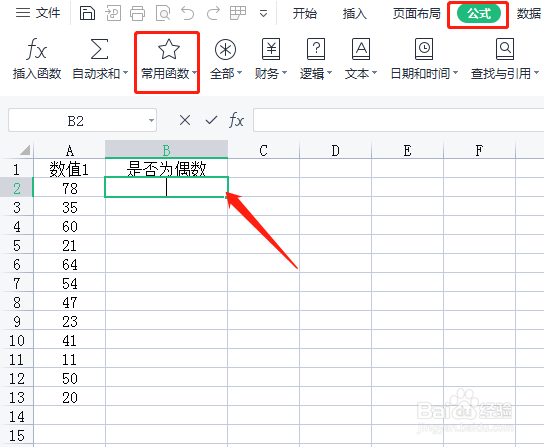Click the Select All corner triangle
This screenshot has height=447, width=544.
(x=25, y=150)
